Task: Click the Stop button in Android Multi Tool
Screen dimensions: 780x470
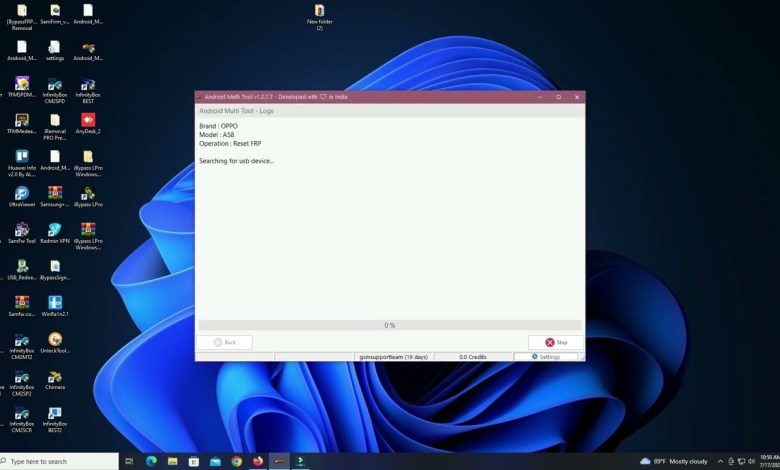Action: coord(556,342)
